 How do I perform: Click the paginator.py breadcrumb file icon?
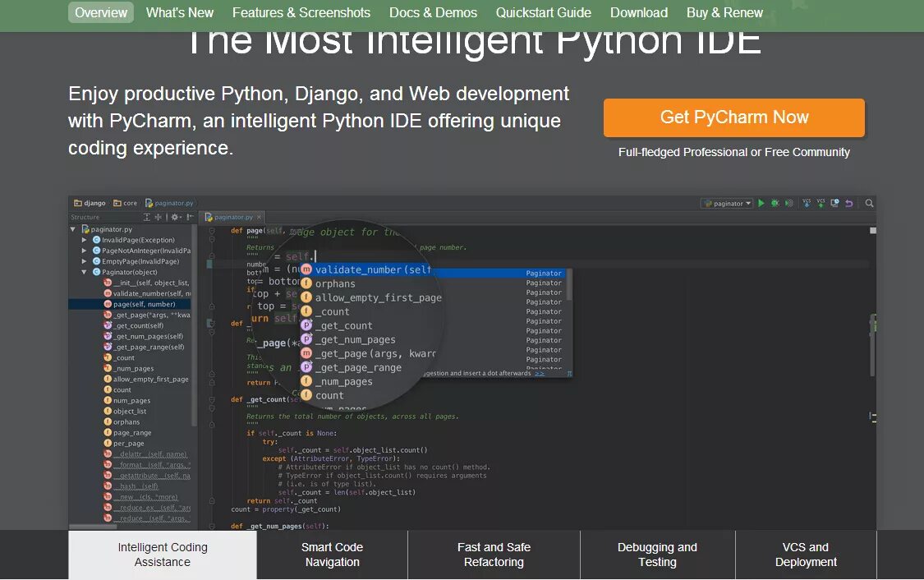[149, 204]
